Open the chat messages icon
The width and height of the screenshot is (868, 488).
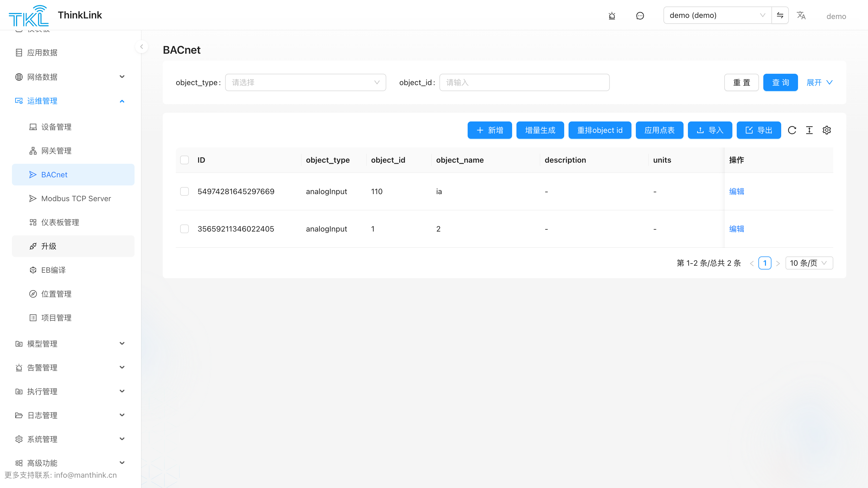pyautogui.click(x=640, y=15)
